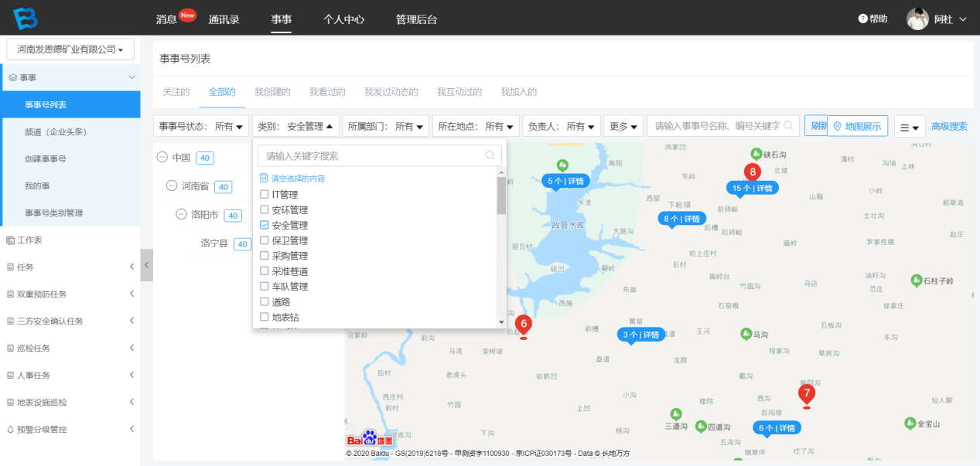Click the category list scrollbar thumb
Screen dimensions: 980x466
pos(501,195)
